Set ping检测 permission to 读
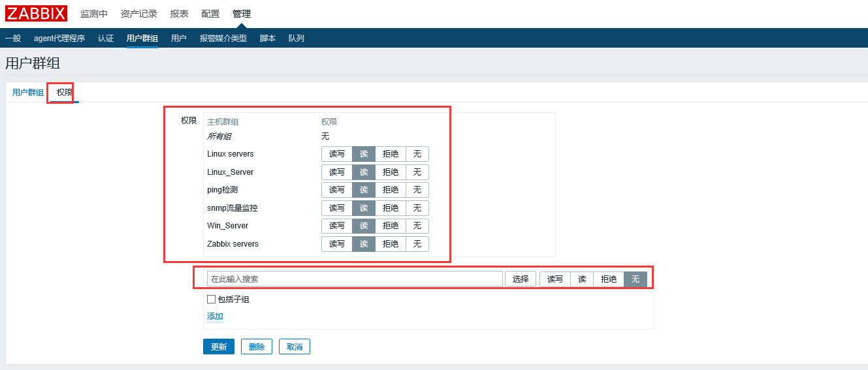868x370 pixels. tap(364, 190)
